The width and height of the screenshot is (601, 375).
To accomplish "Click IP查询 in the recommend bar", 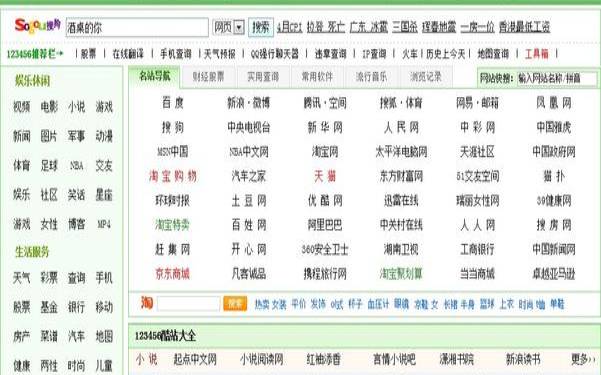I will click(374, 54).
